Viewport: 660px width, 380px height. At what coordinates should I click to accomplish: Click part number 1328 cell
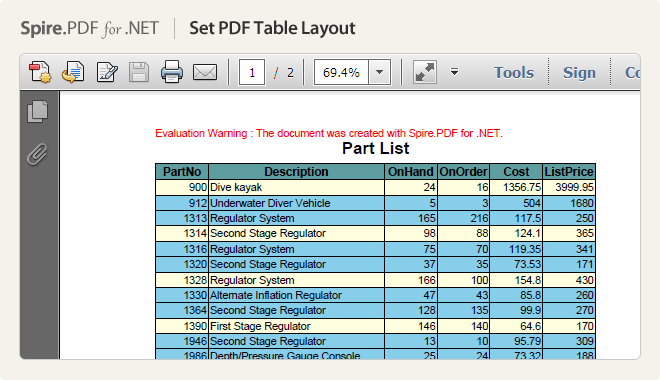182,280
